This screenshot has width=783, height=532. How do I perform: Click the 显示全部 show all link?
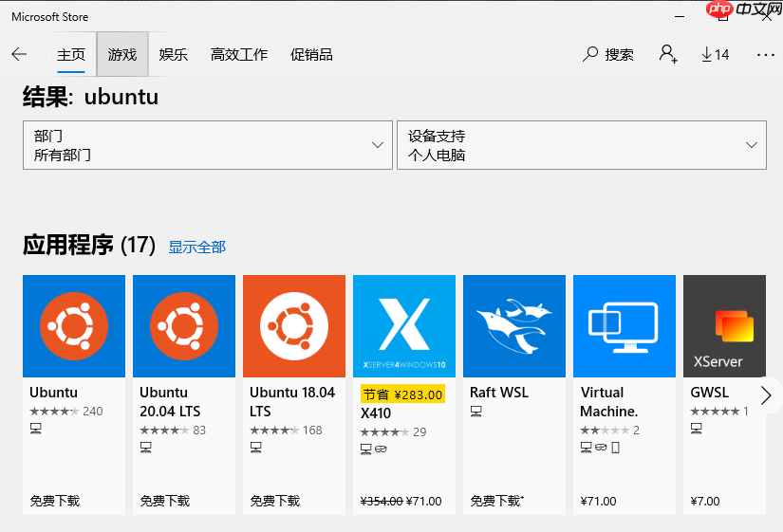point(197,247)
